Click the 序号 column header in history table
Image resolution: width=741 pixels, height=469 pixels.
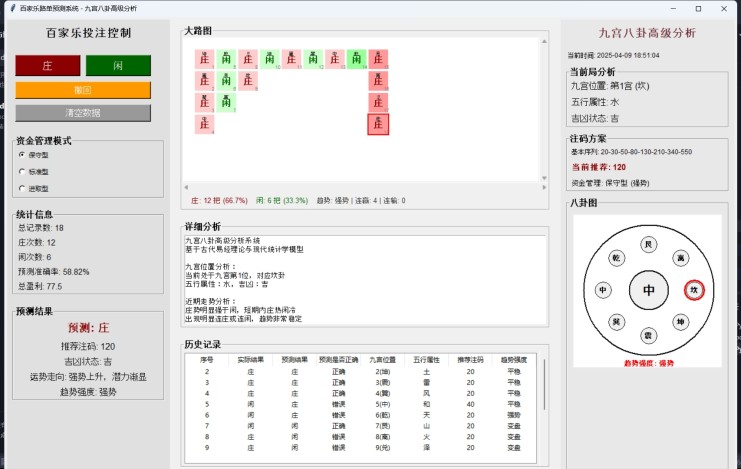(x=206, y=359)
